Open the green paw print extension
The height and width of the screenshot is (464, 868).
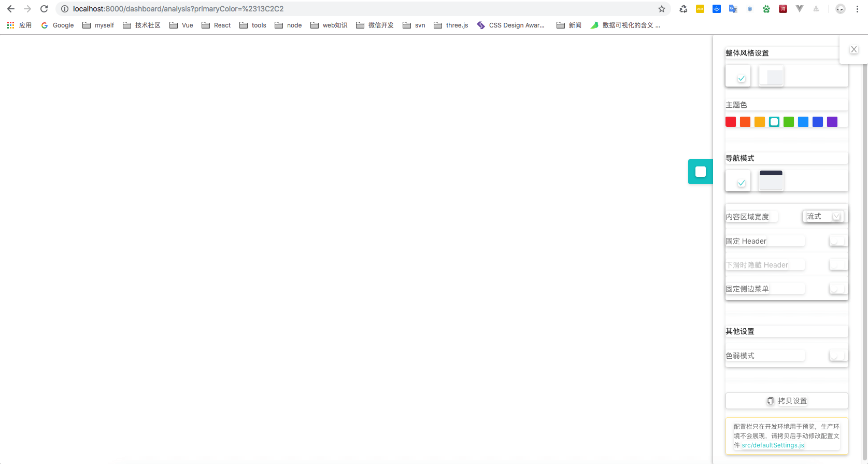point(766,9)
